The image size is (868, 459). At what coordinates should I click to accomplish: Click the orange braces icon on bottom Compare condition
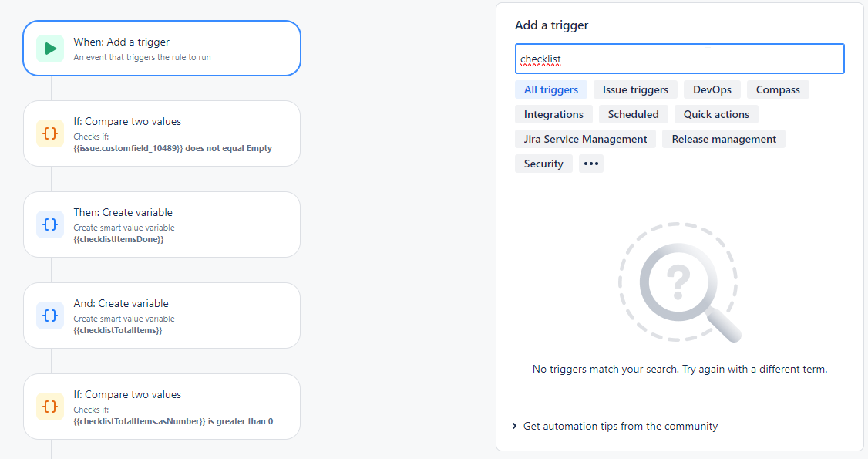[x=49, y=406]
